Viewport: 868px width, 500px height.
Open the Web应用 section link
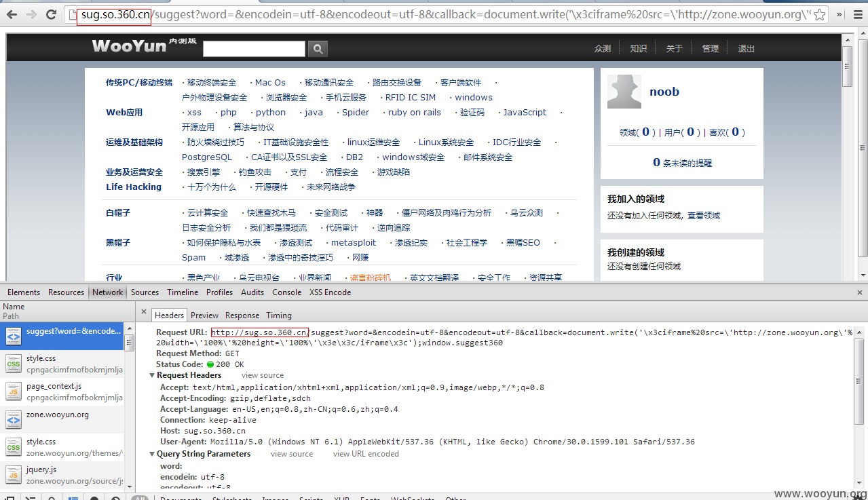click(x=124, y=113)
